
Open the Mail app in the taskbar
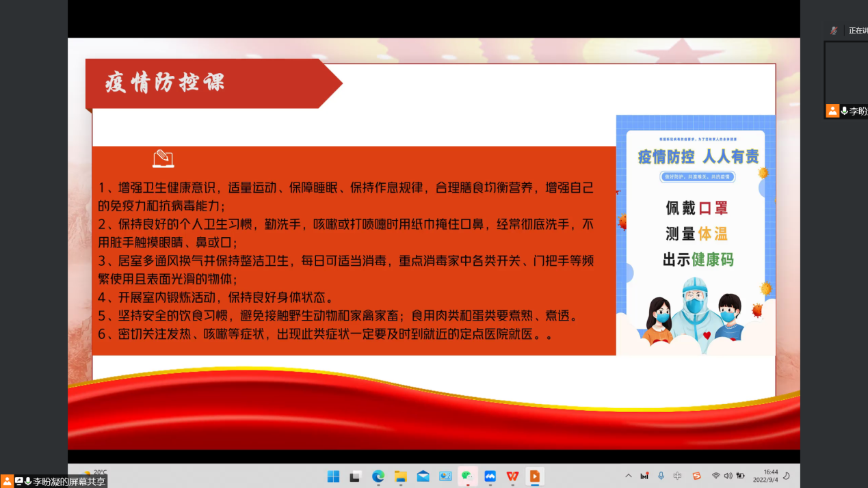coord(423,476)
